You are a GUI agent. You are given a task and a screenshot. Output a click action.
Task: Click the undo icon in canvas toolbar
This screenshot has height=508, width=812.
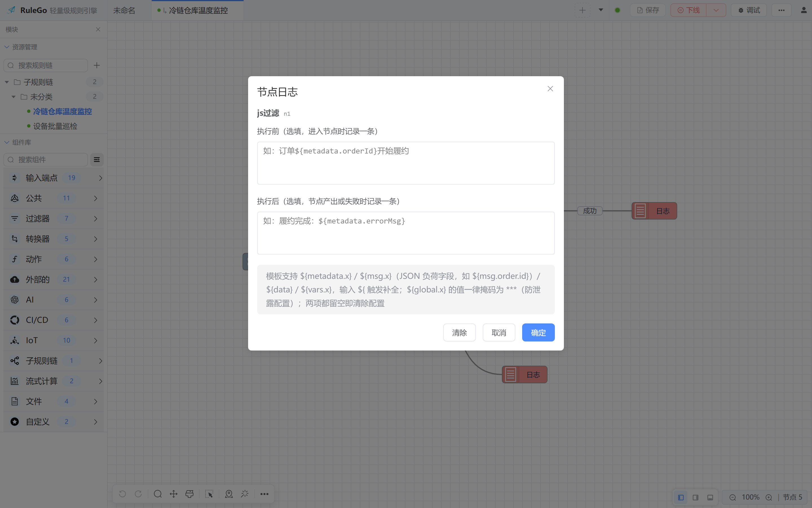coord(122,494)
